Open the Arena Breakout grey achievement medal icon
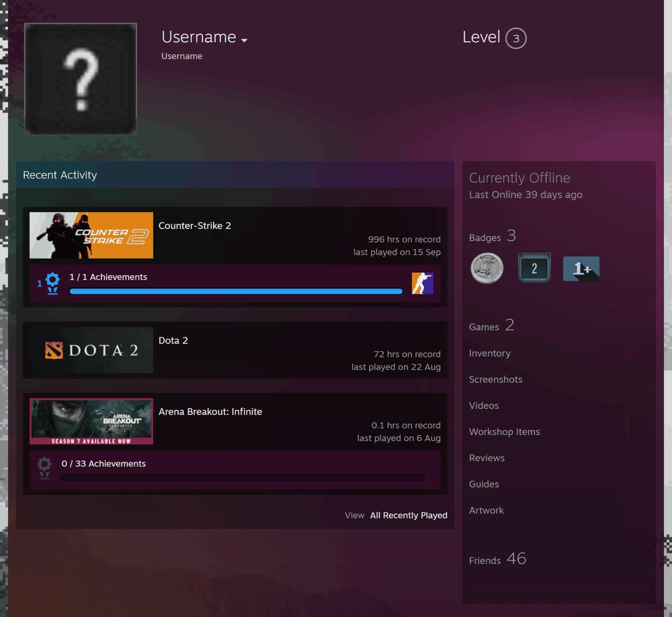Viewport: 672px width, 617px height. (44, 468)
